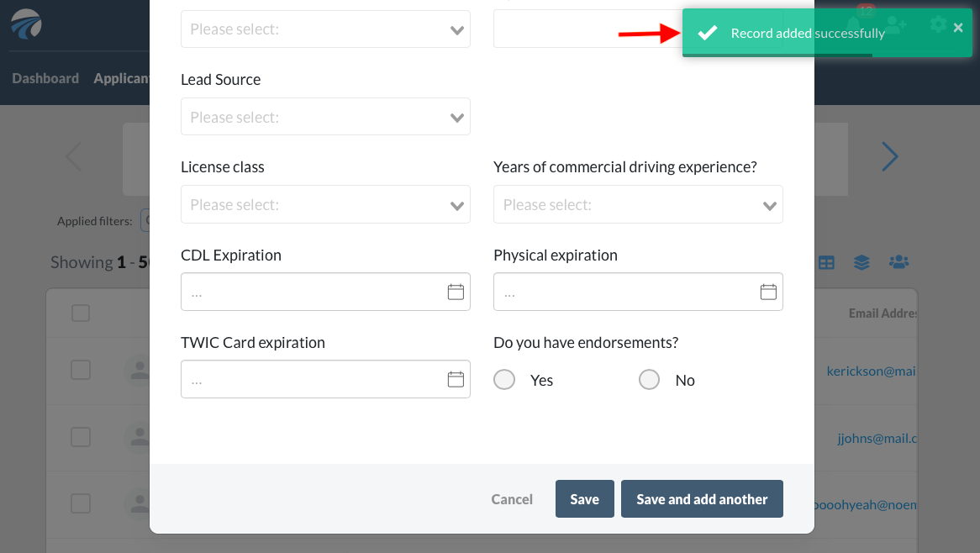Dismiss the success notification with X
This screenshot has width=980, height=553.
(x=958, y=28)
